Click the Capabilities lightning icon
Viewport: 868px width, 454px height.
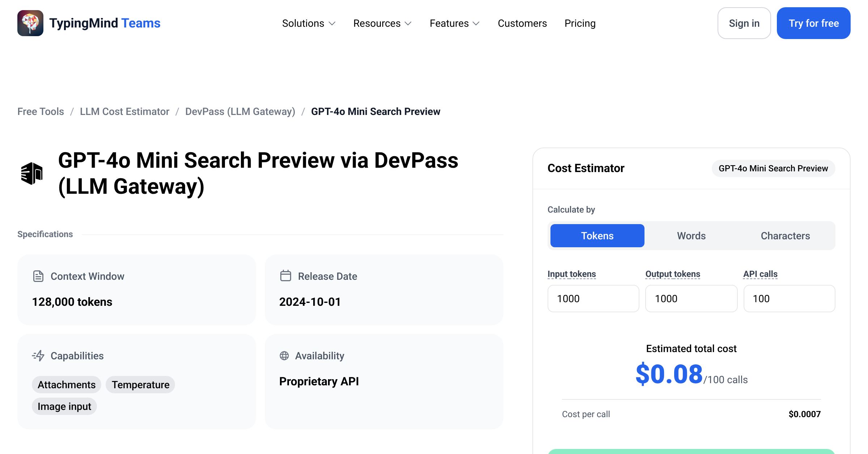pos(38,356)
